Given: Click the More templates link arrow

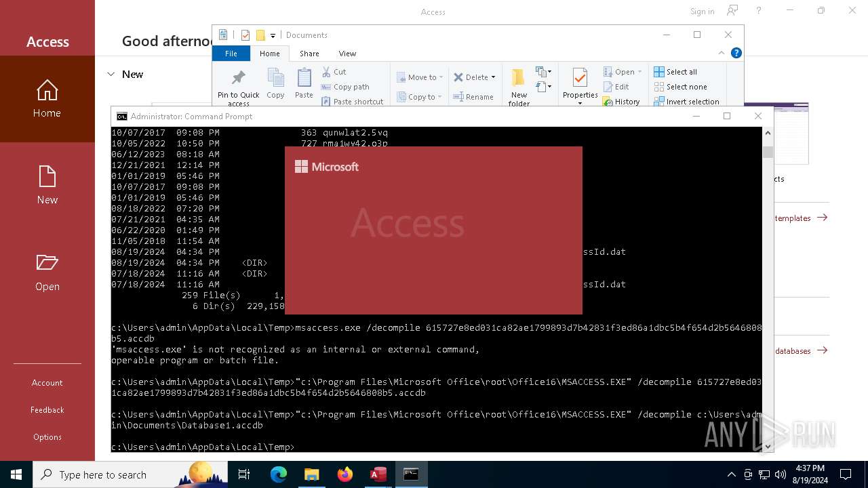Looking at the screenshot, I should [823, 218].
